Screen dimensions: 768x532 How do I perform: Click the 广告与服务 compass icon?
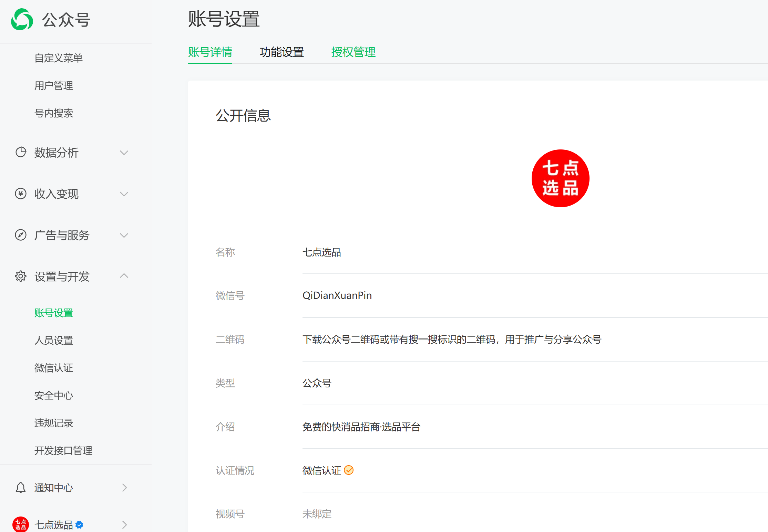[x=21, y=235]
